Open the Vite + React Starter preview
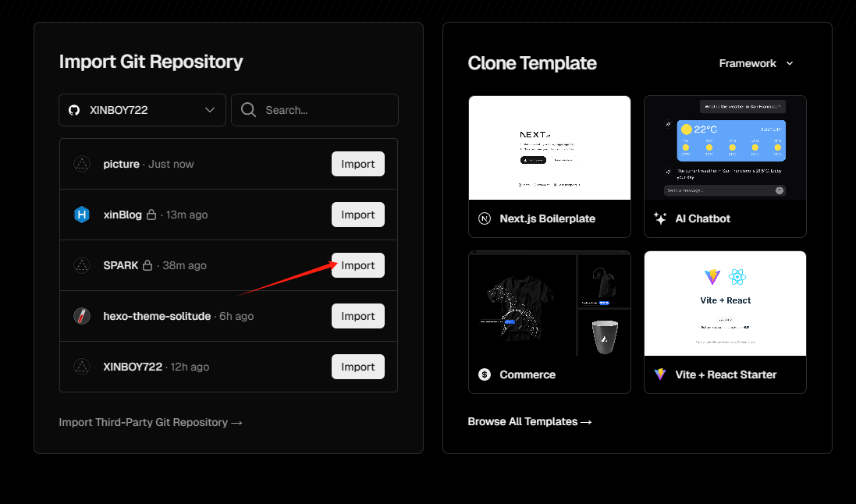The image size is (856, 504). pos(725,303)
